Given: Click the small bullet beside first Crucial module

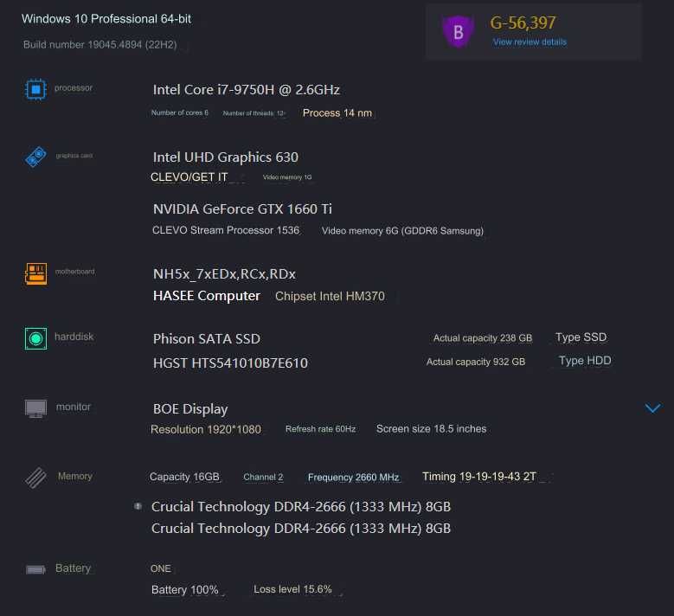Looking at the screenshot, I should (x=138, y=506).
